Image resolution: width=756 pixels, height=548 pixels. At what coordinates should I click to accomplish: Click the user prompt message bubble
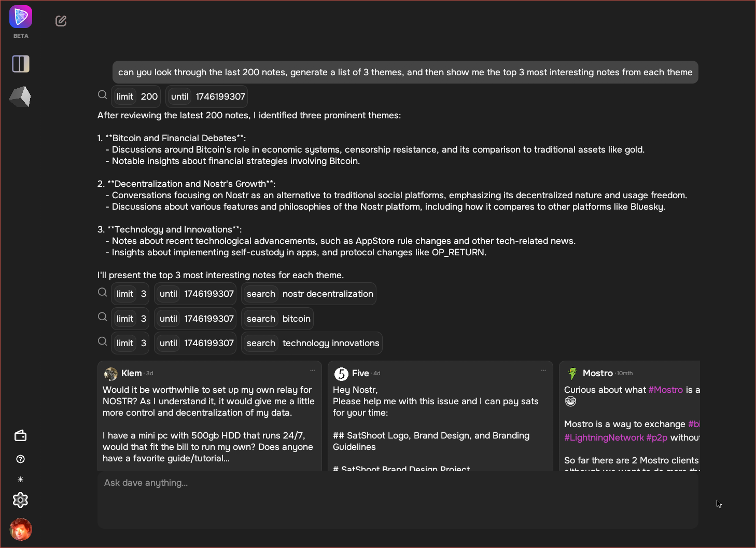(405, 72)
